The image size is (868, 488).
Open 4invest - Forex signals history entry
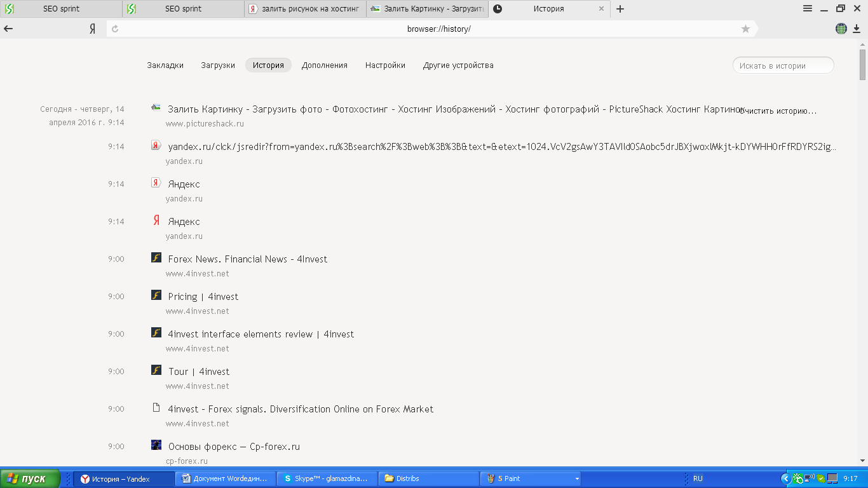tap(301, 409)
